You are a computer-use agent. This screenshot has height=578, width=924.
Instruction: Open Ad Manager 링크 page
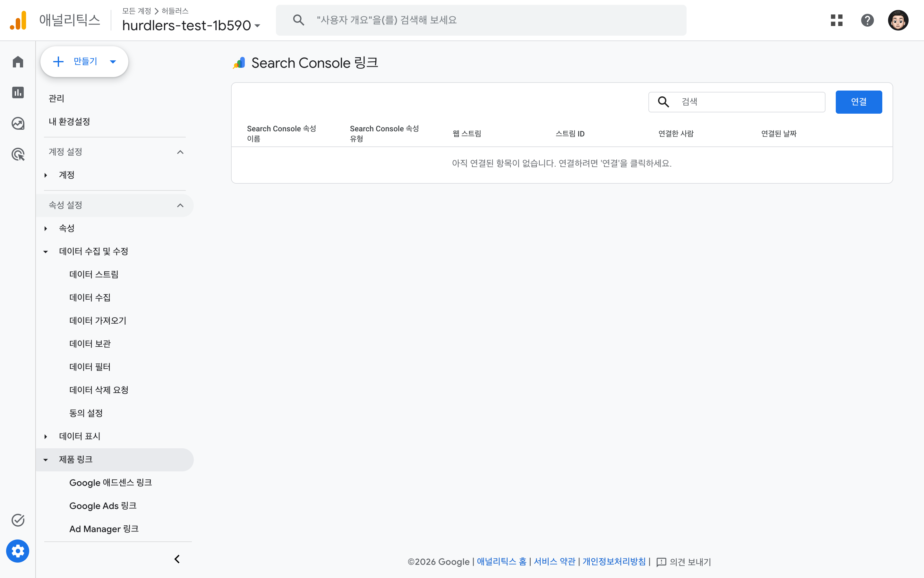pyautogui.click(x=104, y=529)
